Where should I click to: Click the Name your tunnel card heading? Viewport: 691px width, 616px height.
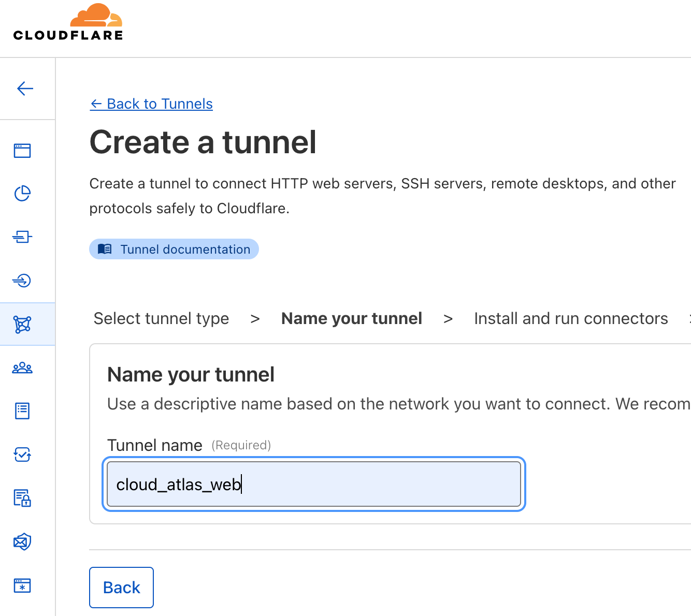[x=191, y=374]
